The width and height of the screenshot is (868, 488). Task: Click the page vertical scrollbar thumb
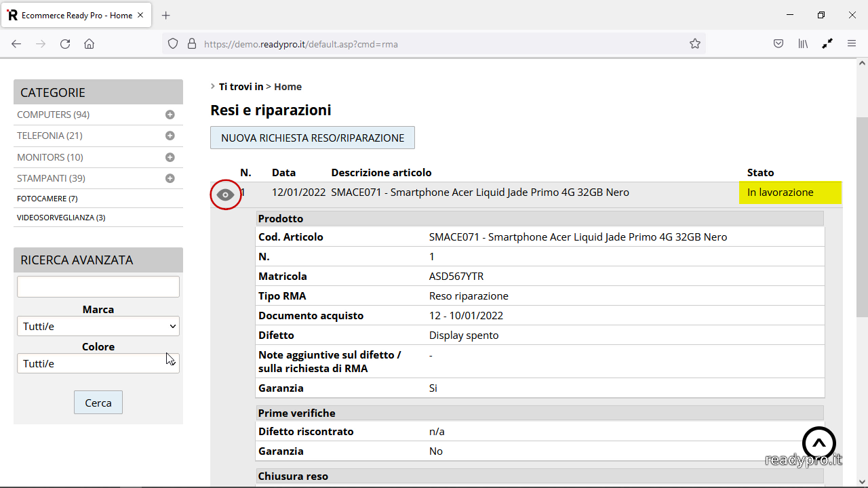click(x=862, y=217)
